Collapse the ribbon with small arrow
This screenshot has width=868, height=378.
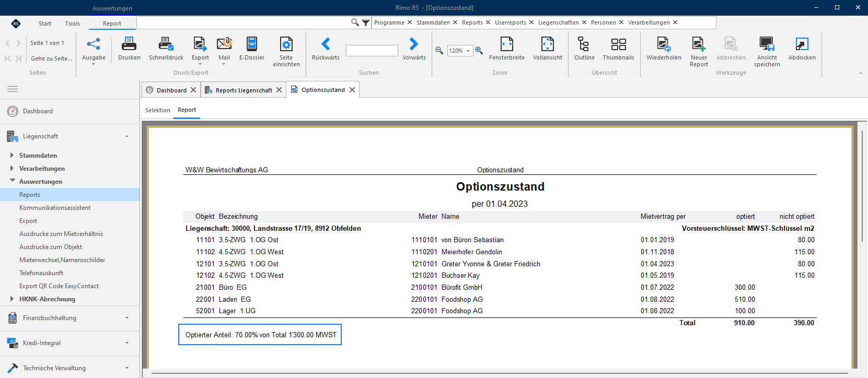[861, 73]
